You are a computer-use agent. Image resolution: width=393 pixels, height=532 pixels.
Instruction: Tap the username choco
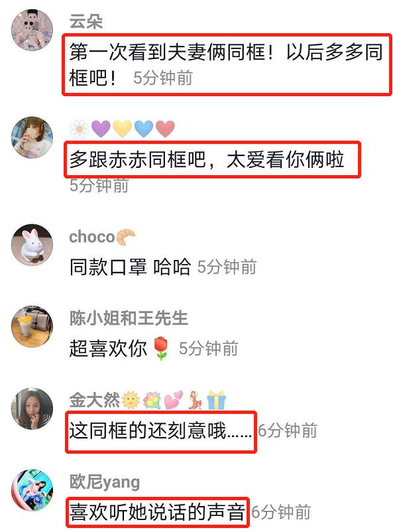tap(92, 237)
